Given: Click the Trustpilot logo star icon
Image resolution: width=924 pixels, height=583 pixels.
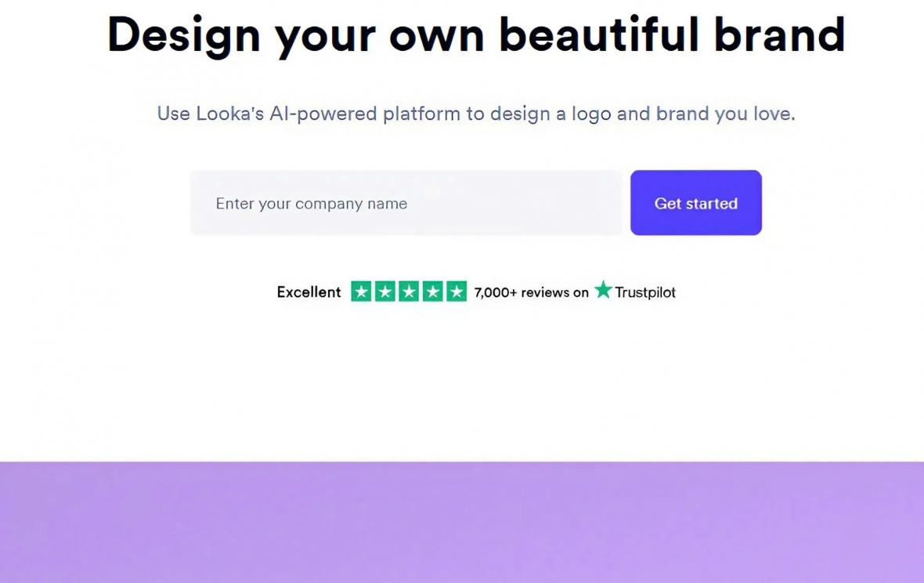Looking at the screenshot, I should [603, 289].
